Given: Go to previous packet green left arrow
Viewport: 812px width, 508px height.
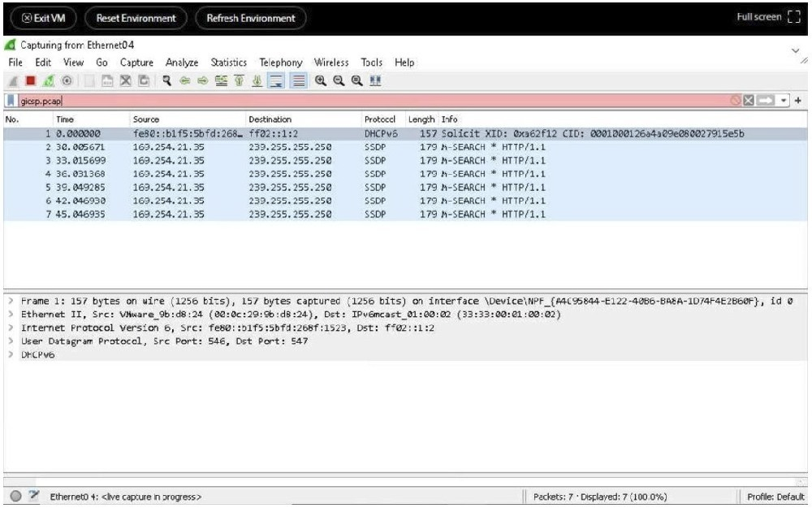Looking at the screenshot, I should tap(184, 80).
